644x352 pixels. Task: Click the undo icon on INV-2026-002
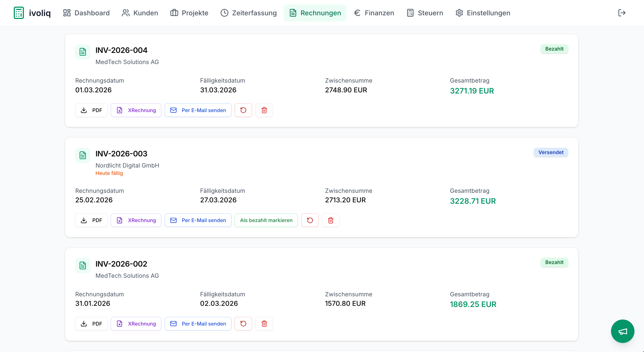tap(243, 323)
